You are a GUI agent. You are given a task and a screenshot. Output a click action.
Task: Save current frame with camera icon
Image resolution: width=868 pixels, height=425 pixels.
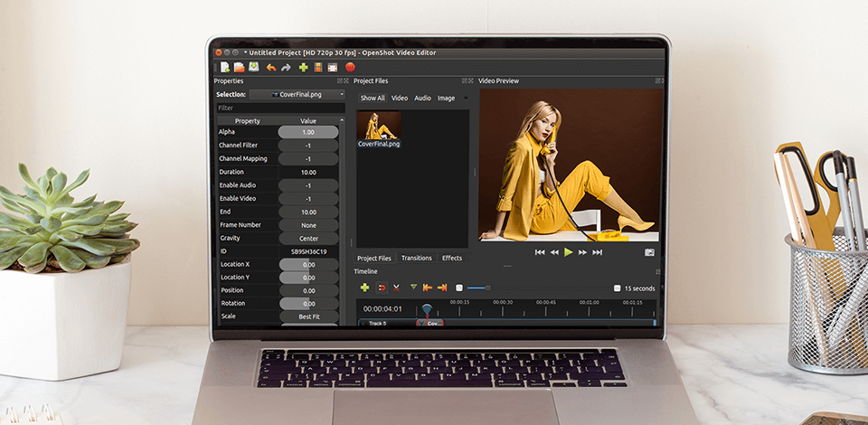pos(649,252)
